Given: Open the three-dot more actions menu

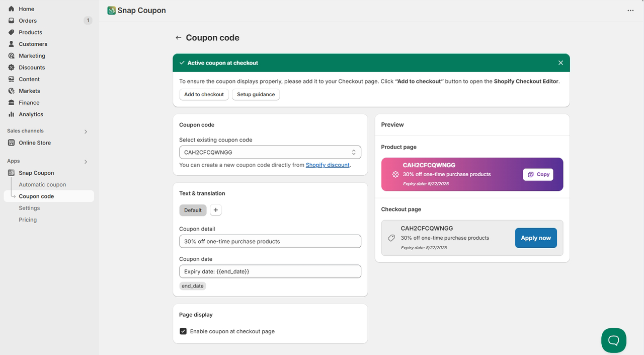Looking at the screenshot, I should tap(630, 11).
